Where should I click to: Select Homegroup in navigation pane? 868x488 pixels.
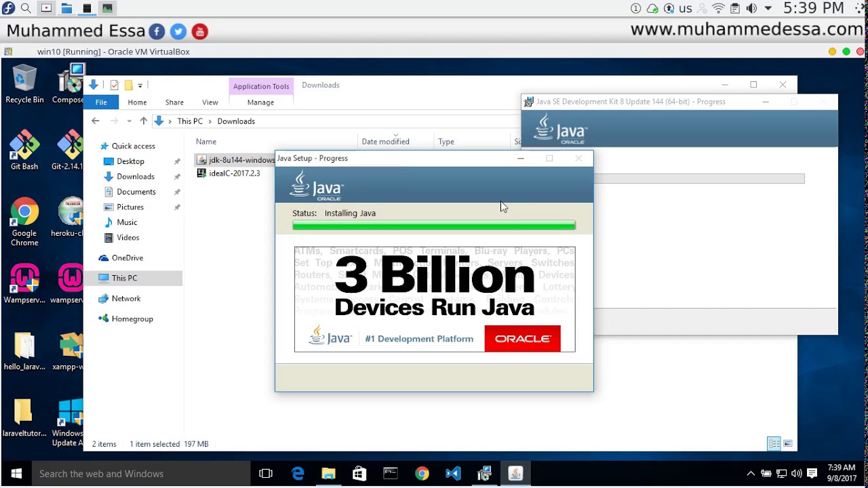click(132, 319)
